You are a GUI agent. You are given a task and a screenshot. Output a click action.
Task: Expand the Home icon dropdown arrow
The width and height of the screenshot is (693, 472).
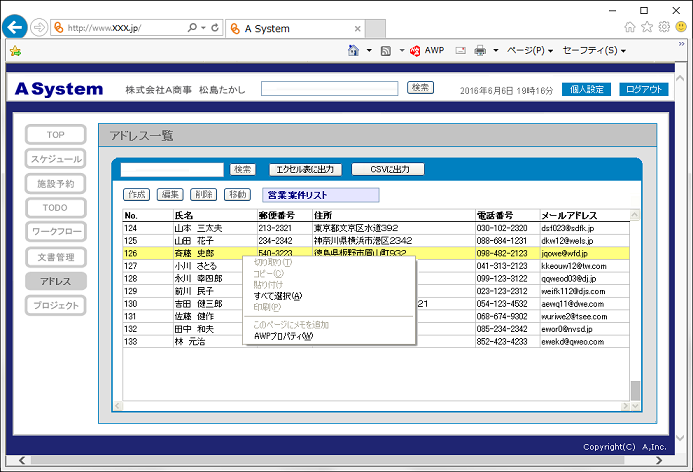[x=369, y=51]
